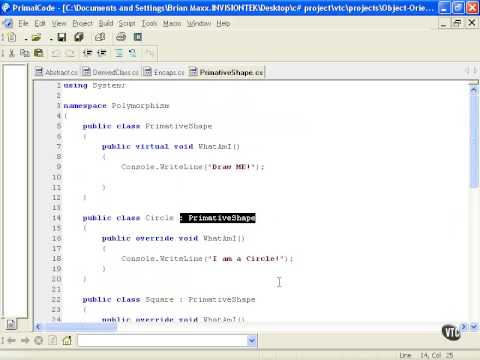This screenshot has width=480, height=360.
Task: Click 'public class Square' on line 22
Action: click(128, 300)
